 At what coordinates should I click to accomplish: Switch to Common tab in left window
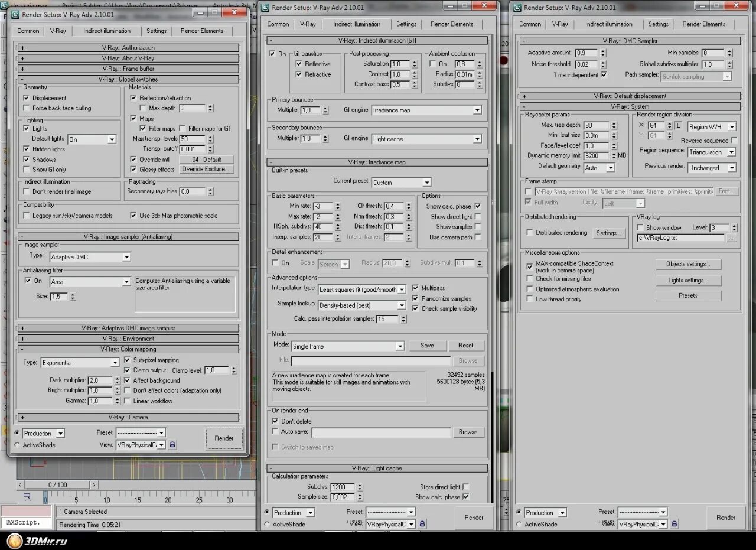pos(28,31)
